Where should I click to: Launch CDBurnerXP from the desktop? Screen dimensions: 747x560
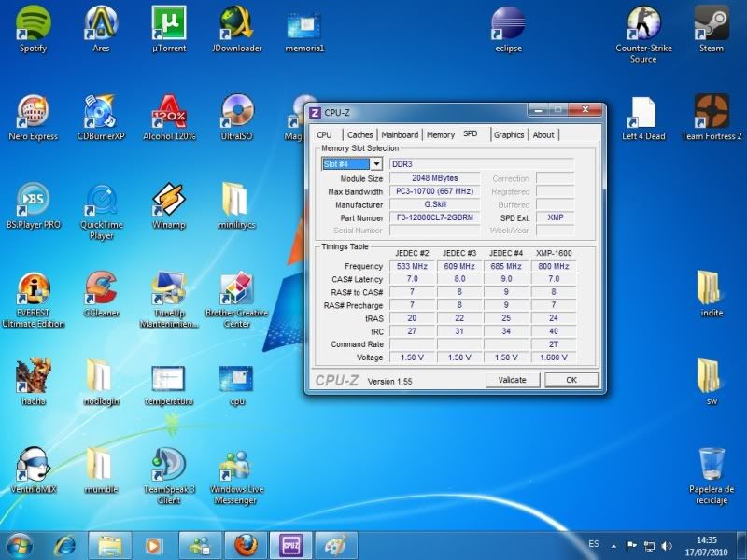pos(101,118)
